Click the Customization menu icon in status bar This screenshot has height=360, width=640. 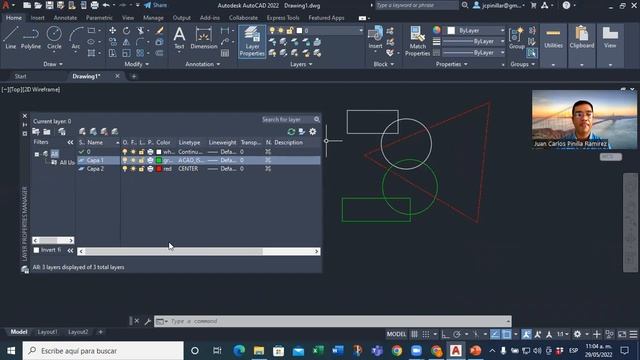point(633,334)
